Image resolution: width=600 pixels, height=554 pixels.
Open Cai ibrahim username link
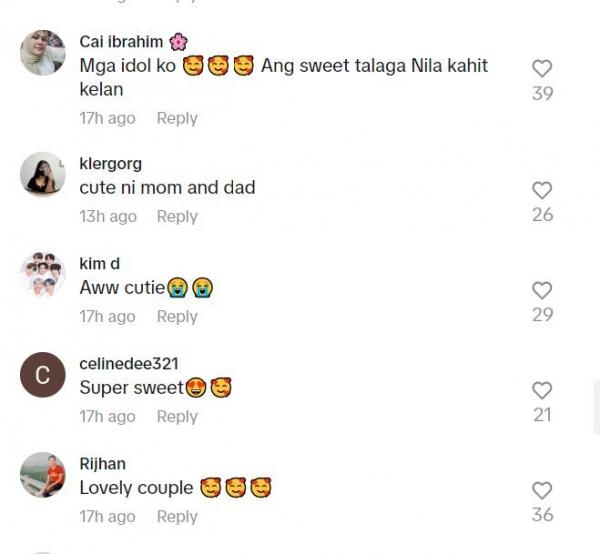[121, 42]
